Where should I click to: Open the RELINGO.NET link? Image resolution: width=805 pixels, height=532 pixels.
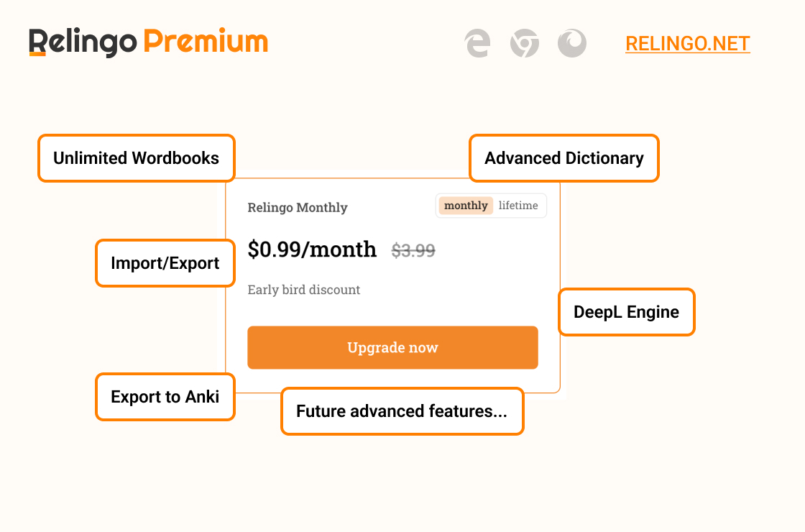tap(687, 44)
